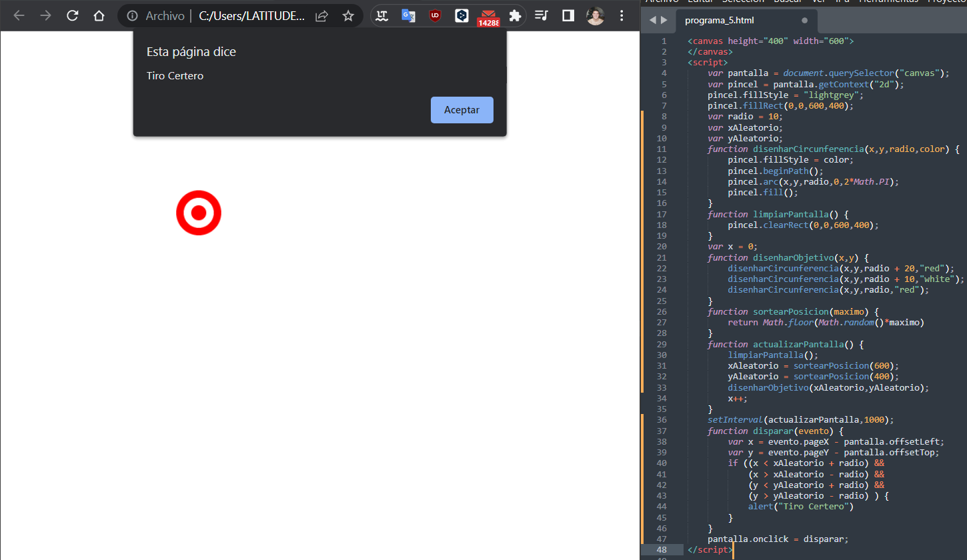
Task: Click line number 48 in the gutter
Action: tap(662, 550)
